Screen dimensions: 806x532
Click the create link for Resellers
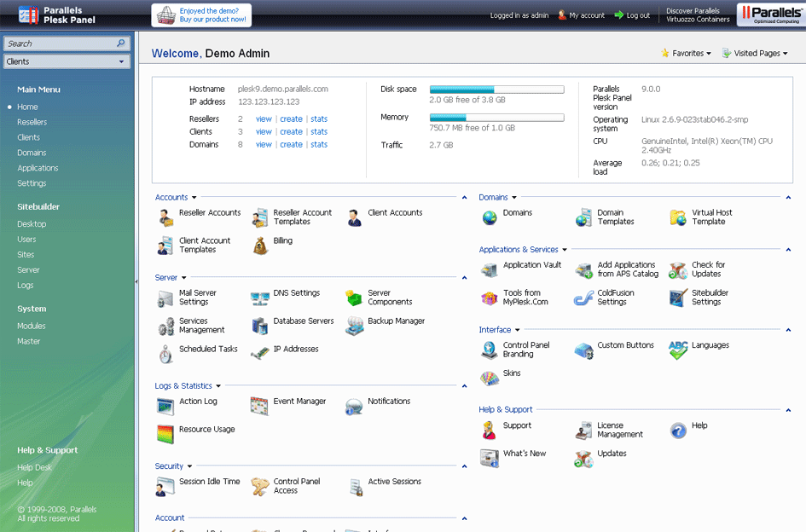tap(291, 119)
